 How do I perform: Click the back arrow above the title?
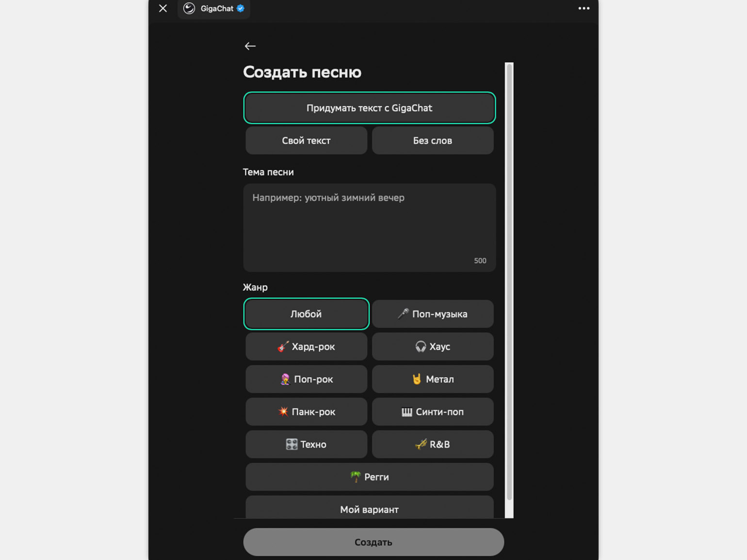coord(250,46)
